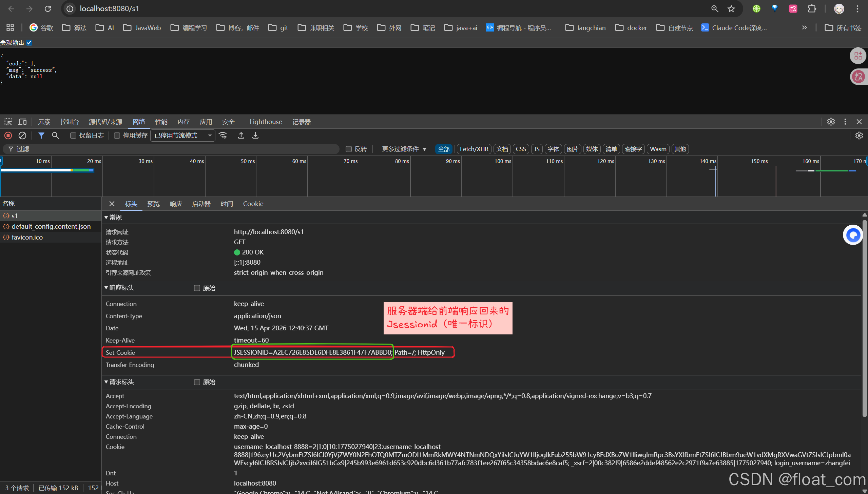Enable the 保留日志 checkbox
Viewport: 868px width, 494px height.
(73, 136)
